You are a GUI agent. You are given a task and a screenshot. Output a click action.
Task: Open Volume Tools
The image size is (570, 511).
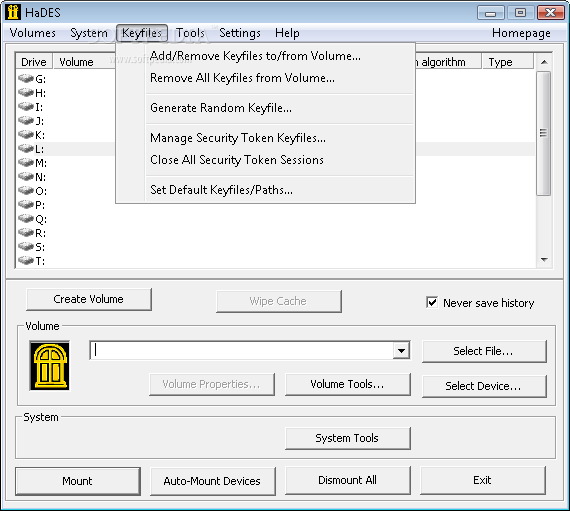pos(348,384)
